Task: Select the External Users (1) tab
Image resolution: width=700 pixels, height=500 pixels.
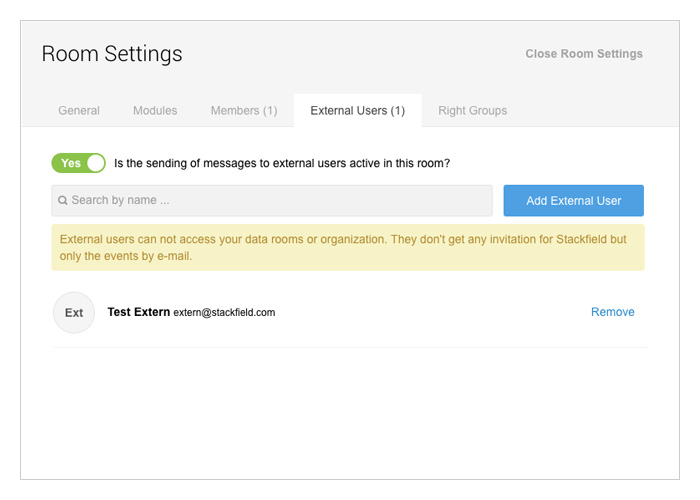Action: [358, 110]
